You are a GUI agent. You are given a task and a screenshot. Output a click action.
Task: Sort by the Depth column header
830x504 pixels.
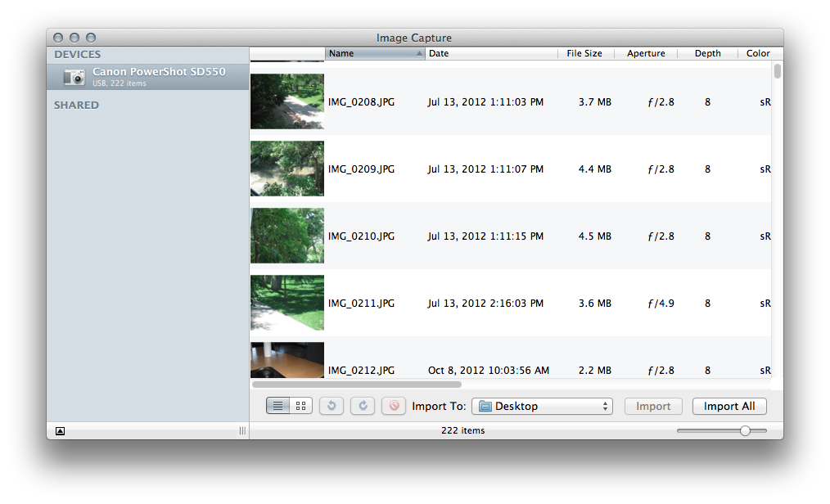click(708, 53)
